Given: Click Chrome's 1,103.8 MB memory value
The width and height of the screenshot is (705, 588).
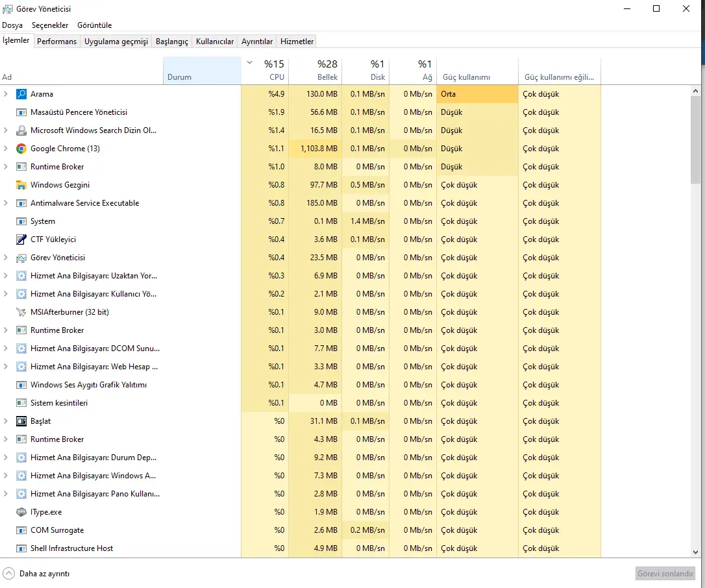Looking at the screenshot, I should (x=319, y=149).
